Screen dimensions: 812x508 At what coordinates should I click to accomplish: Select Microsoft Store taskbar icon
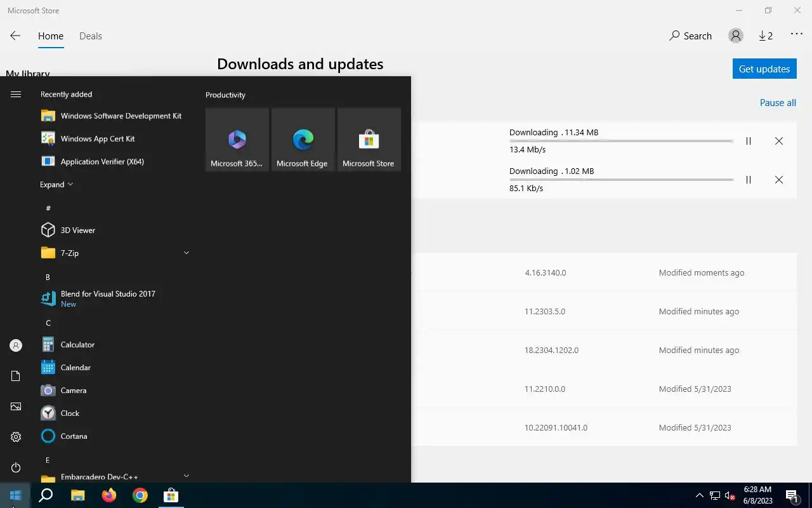coord(171,495)
